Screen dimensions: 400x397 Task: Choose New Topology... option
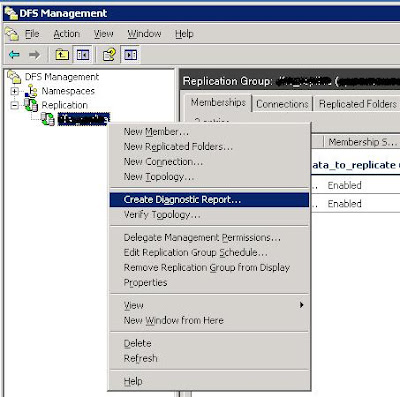(x=209, y=177)
